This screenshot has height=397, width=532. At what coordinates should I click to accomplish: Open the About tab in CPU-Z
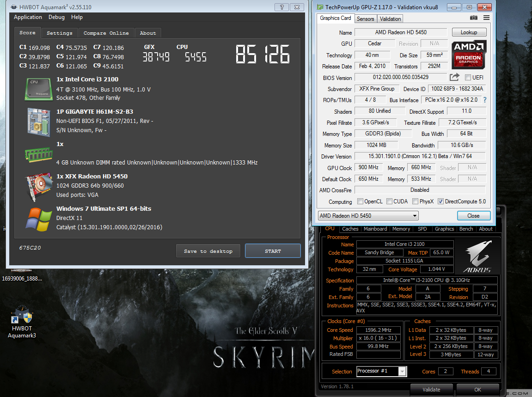pos(485,229)
